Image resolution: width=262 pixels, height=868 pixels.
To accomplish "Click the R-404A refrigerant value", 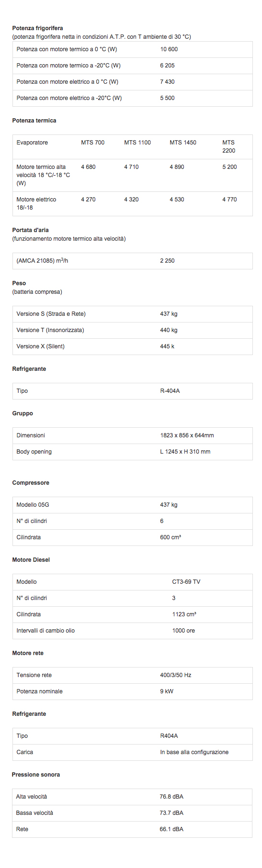I will coord(170,391).
